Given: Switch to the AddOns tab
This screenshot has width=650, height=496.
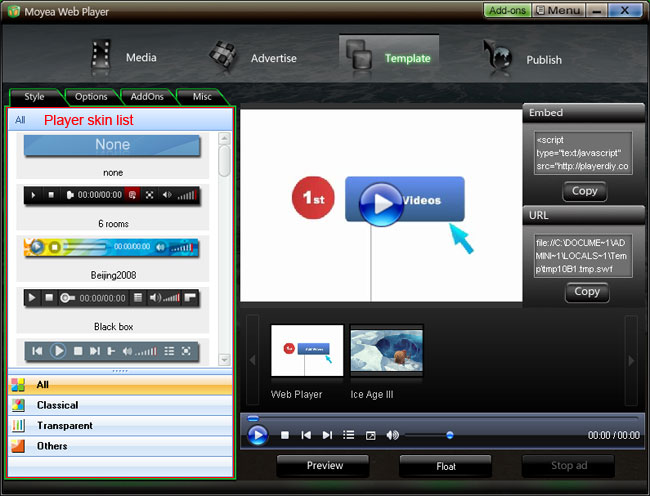Looking at the screenshot, I should (147, 97).
